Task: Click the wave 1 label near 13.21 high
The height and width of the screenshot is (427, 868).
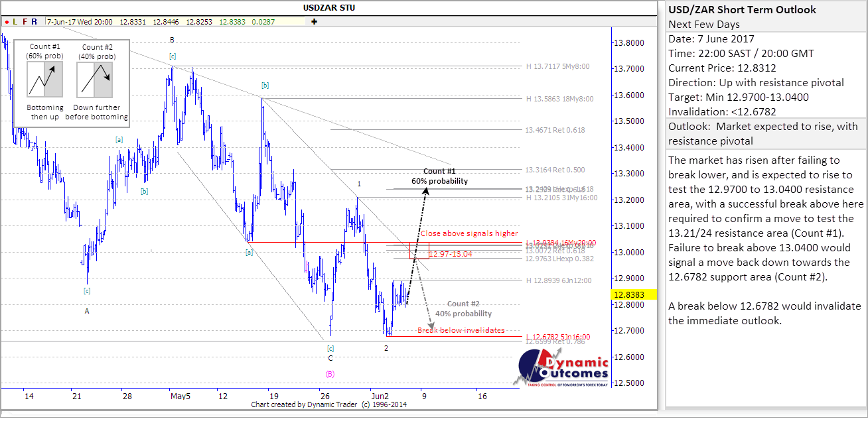Action: point(359,184)
